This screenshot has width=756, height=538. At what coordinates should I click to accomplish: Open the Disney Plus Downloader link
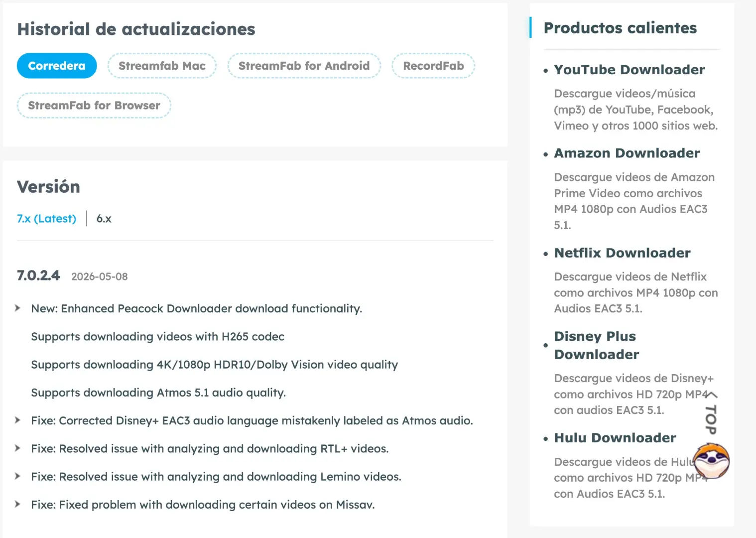coord(597,345)
